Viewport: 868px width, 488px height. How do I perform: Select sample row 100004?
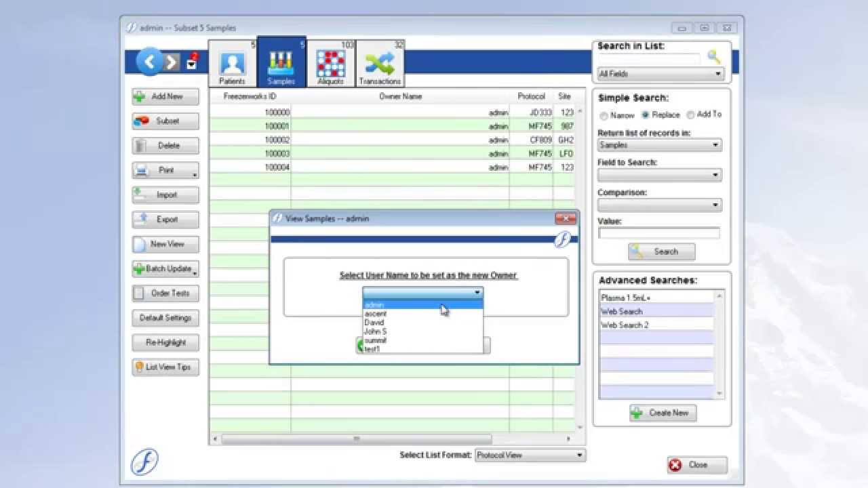pos(392,167)
